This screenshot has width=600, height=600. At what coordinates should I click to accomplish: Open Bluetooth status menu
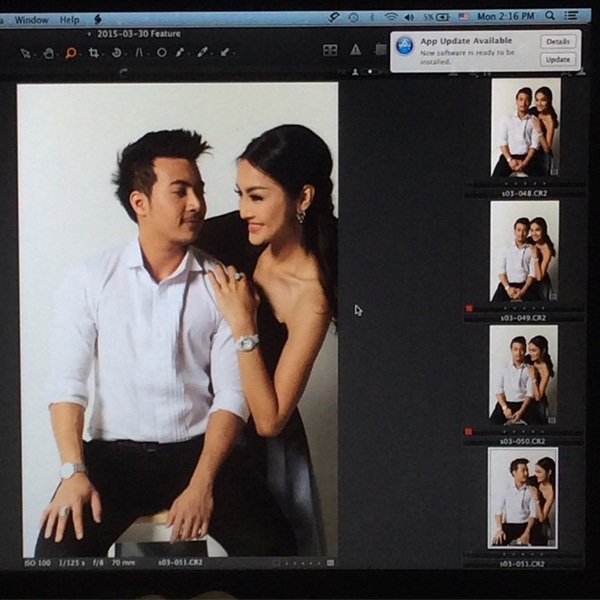372,17
